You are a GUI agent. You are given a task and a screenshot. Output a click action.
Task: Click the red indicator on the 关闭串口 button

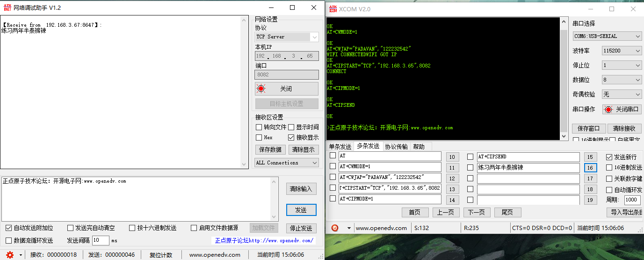pyautogui.click(x=608, y=109)
